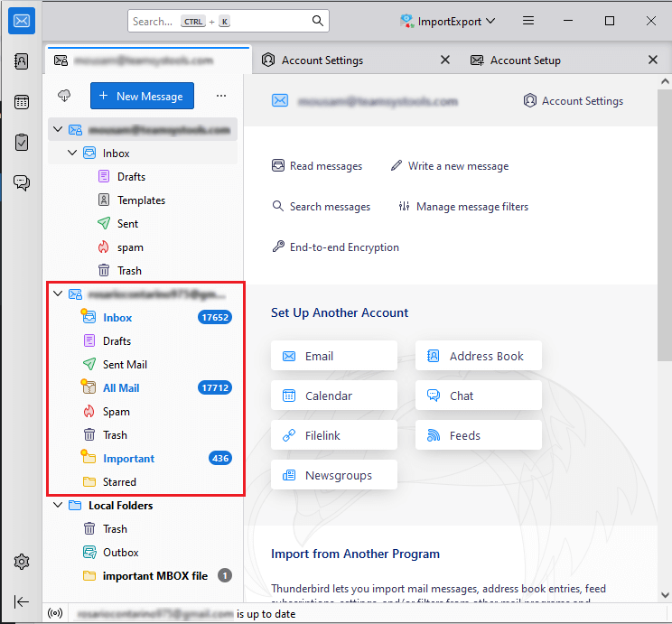The height and width of the screenshot is (624, 672).
Task: Click the Filelink chain icon
Action: 289,435
